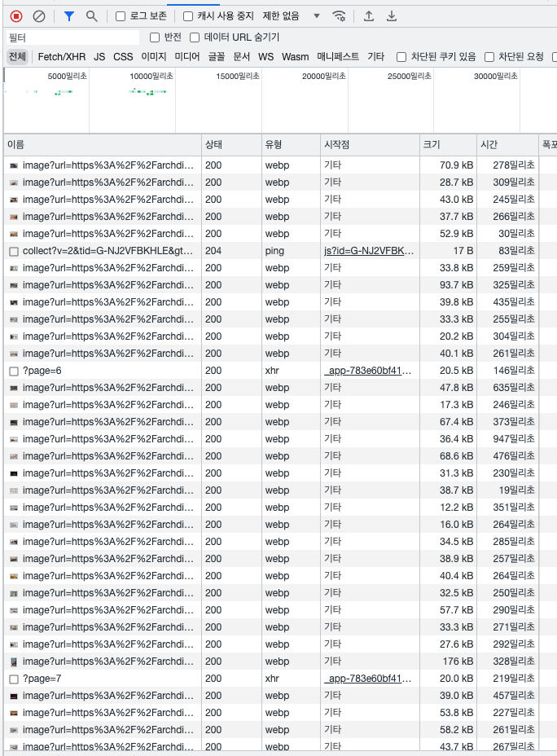Filter by 미디어 type

pos(187,57)
